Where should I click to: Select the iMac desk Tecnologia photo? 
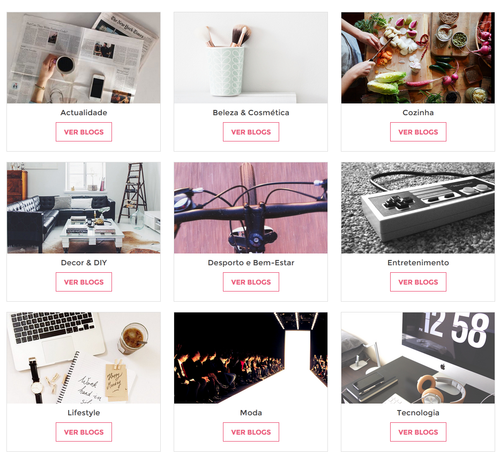point(418,358)
